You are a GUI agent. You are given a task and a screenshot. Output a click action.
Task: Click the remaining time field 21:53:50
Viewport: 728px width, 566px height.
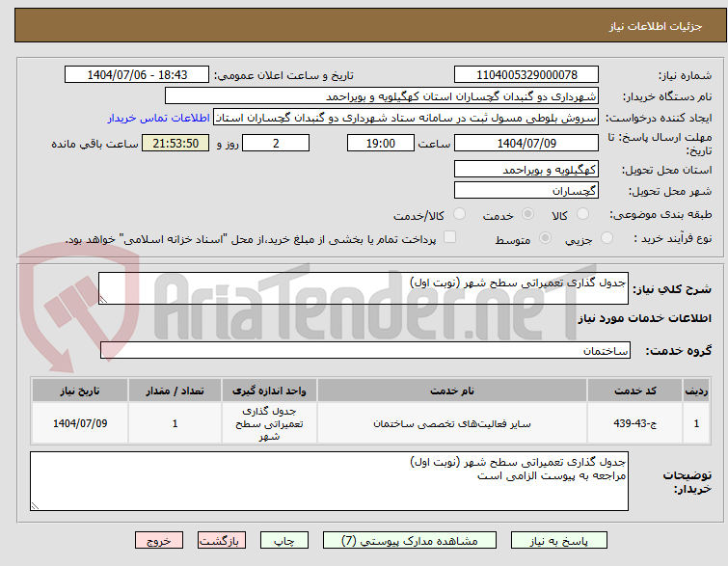point(175,143)
